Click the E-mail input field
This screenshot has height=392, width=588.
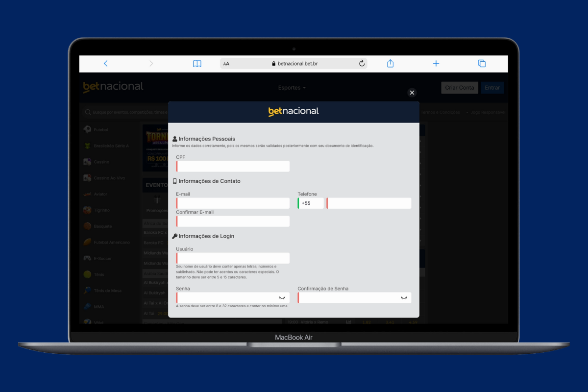(x=233, y=203)
